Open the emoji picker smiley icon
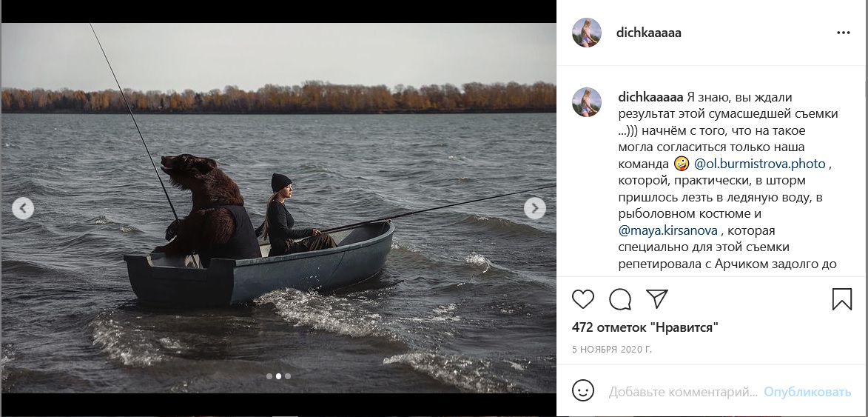 [583, 391]
